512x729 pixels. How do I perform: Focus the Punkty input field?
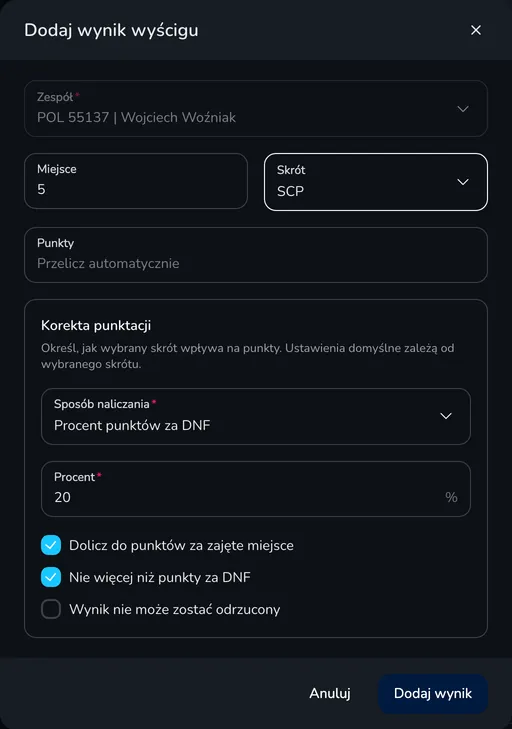[x=256, y=255]
